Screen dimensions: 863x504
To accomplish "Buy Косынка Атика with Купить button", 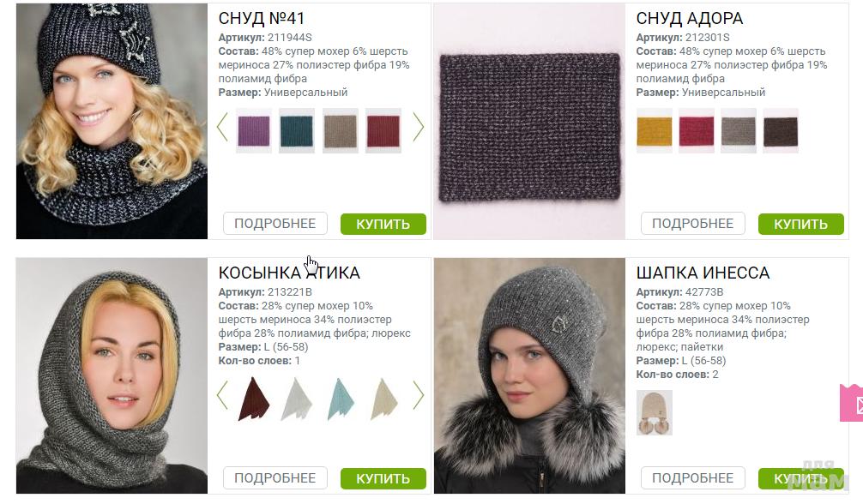I will [383, 478].
